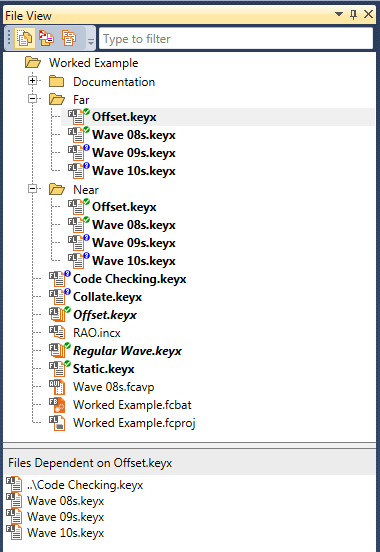380x552 pixels.
Task: Click the Wave 08s.fcavp video file icon
Action: [x=57, y=387]
